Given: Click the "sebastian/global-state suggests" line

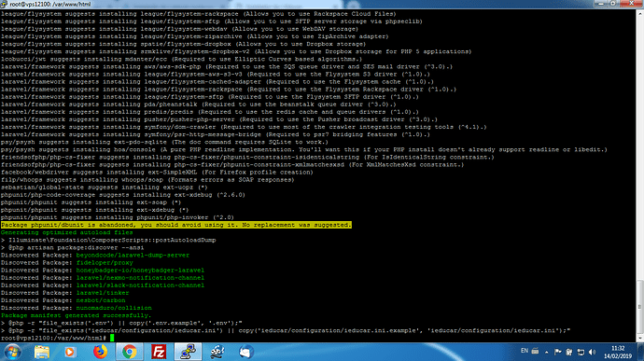Looking at the screenshot, I should [x=105, y=187].
